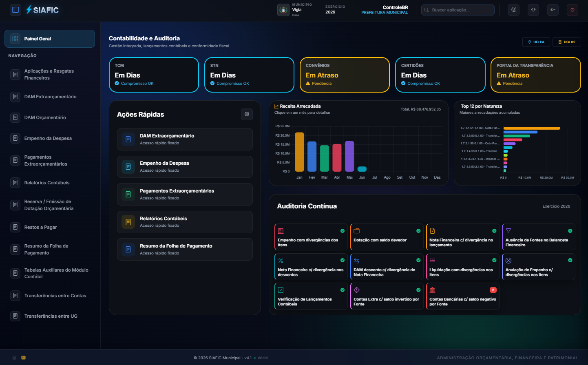Screen dimensions: 588x365
Task: Click Resumo da Folha de Pagamento sidebar icon
Action: click(x=15, y=249)
